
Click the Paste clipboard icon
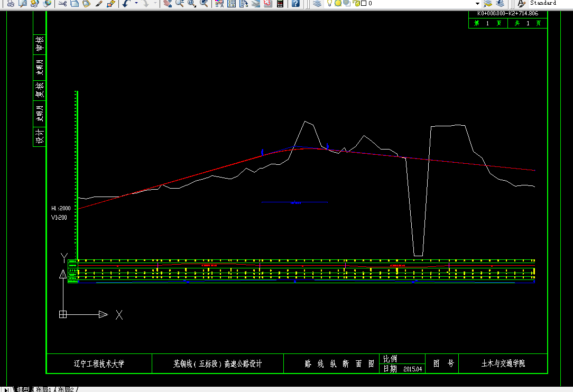87,3
